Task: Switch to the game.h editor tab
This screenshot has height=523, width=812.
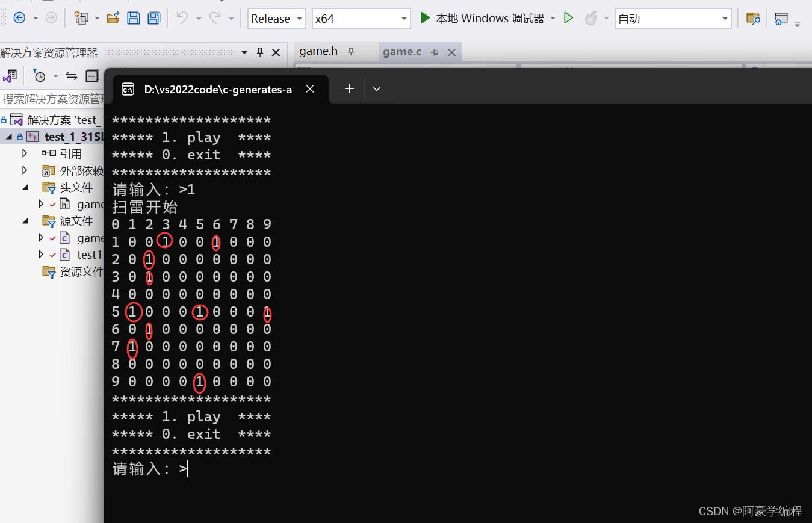Action: 318,51
